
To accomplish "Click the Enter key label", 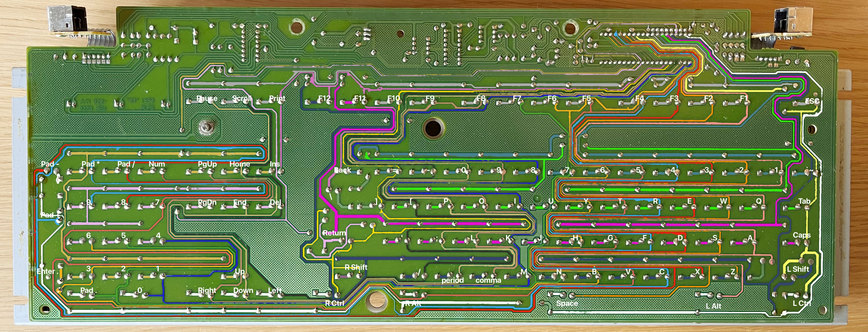I will tap(46, 271).
